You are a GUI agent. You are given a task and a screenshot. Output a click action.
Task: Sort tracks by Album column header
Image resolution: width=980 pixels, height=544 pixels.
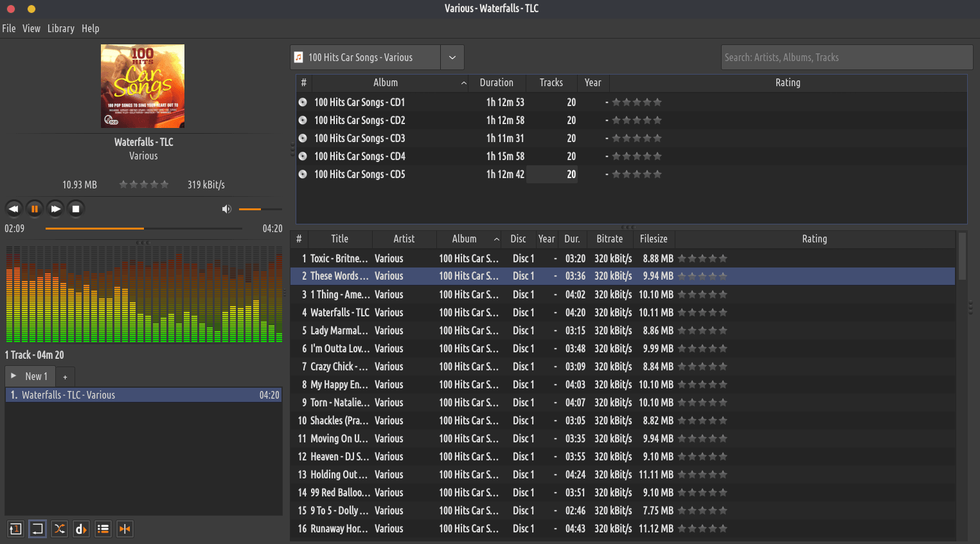[468, 239]
